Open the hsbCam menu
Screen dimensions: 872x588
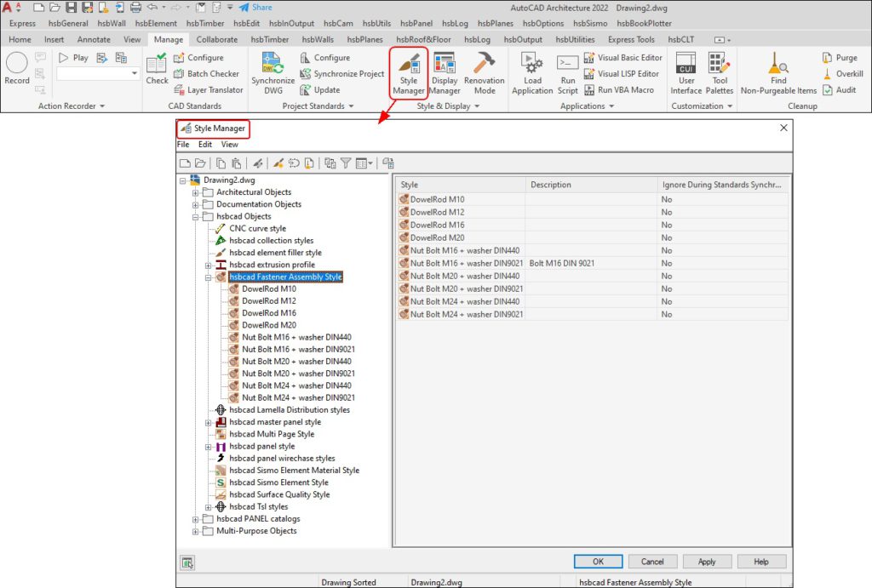(338, 23)
